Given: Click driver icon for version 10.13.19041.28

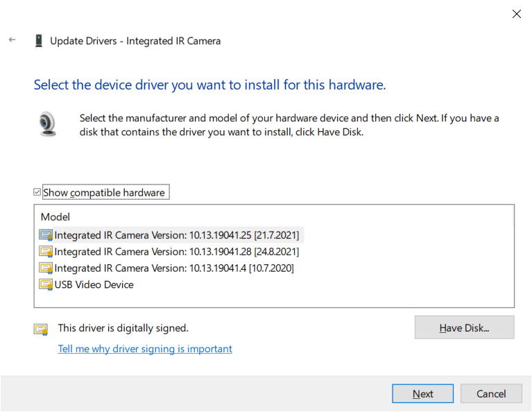Looking at the screenshot, I should click(46, 252).
